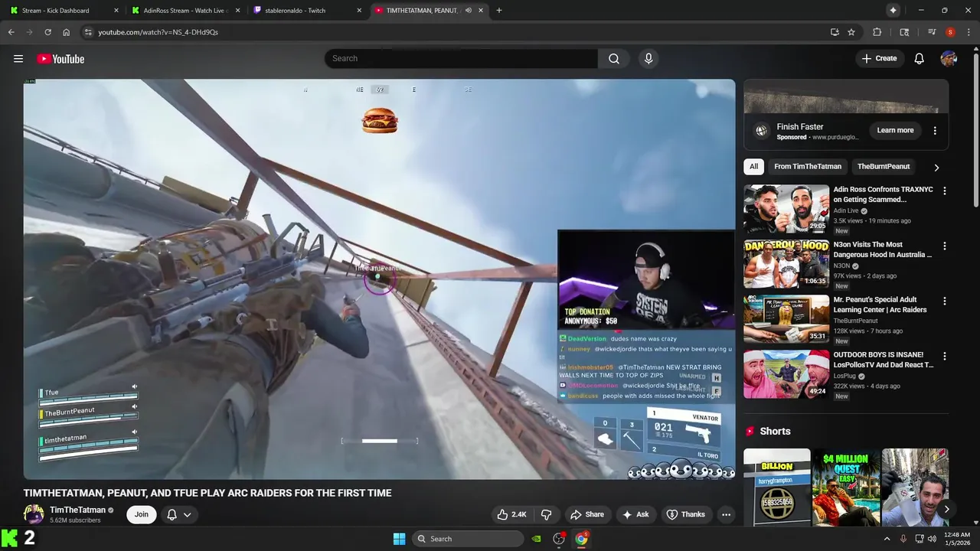Like the video with thumbs up
This screenshot has width=980, height=551.
coord(512,514)
